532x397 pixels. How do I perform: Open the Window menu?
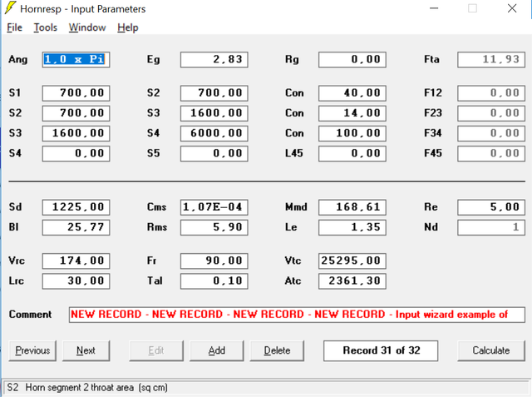87,27
